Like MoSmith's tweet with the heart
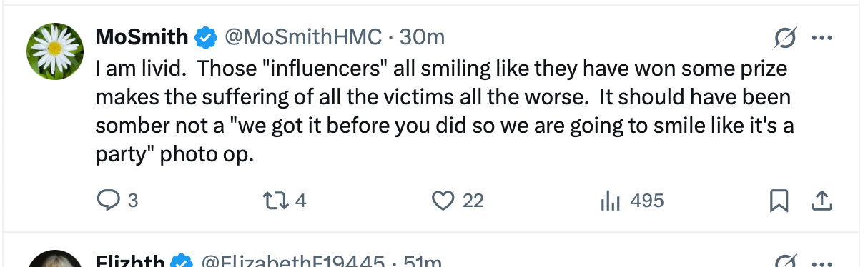 pyautogui.click(x=458, y=201)
